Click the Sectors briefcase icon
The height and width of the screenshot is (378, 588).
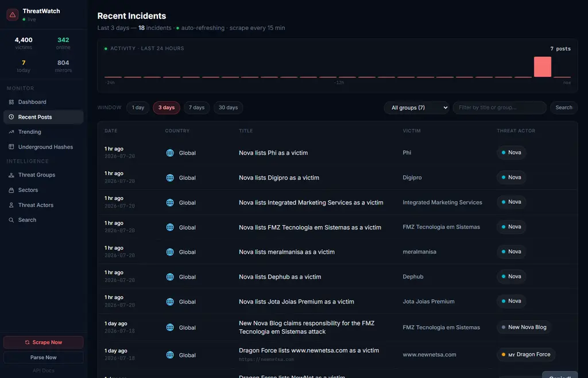[x=11, y=190]
